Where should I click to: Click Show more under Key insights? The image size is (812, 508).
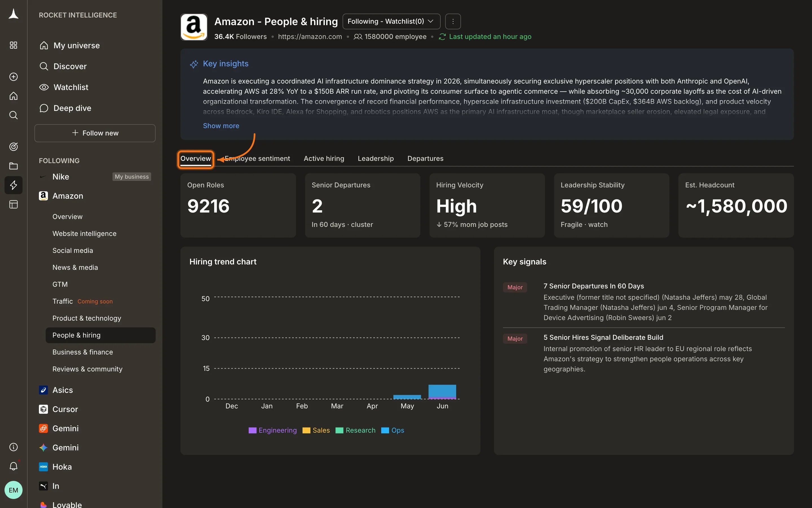click(221, 126)
